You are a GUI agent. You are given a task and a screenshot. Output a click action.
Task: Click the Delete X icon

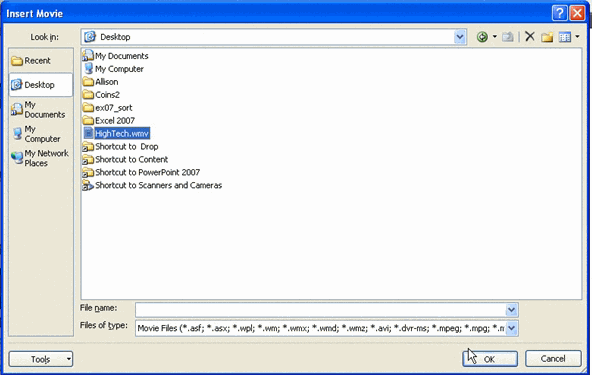[530, 37]
